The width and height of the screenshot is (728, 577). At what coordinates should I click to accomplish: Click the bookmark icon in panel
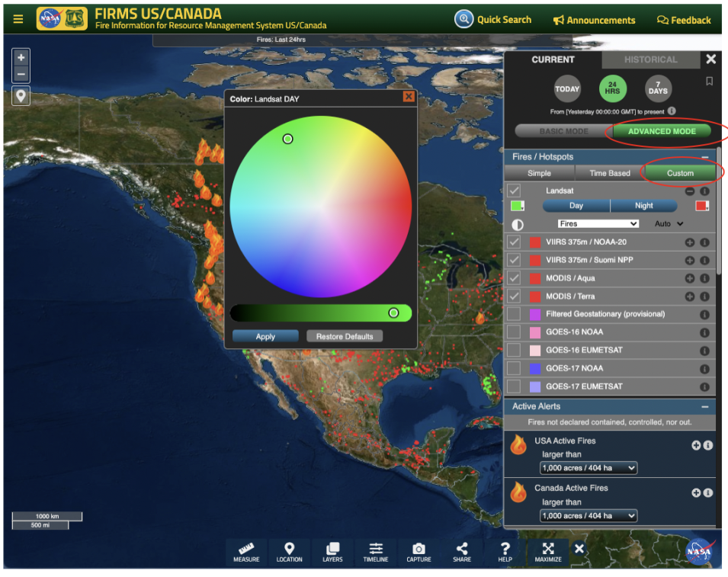coord(709,82)
